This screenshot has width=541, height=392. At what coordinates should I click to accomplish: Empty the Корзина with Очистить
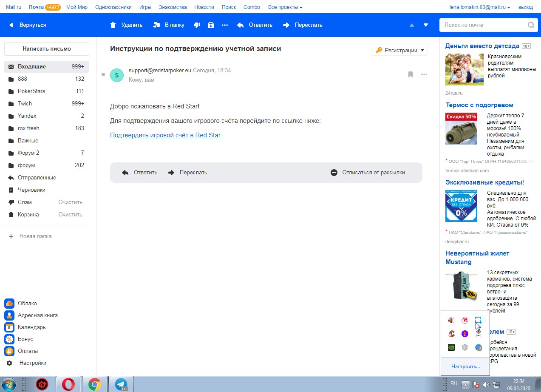[71, 215]
